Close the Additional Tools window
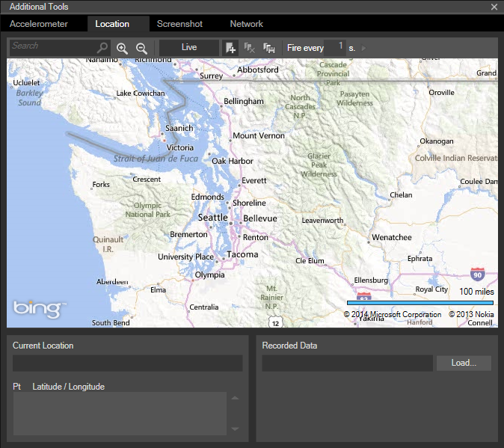Screen dimensions: 504x448 494,7
